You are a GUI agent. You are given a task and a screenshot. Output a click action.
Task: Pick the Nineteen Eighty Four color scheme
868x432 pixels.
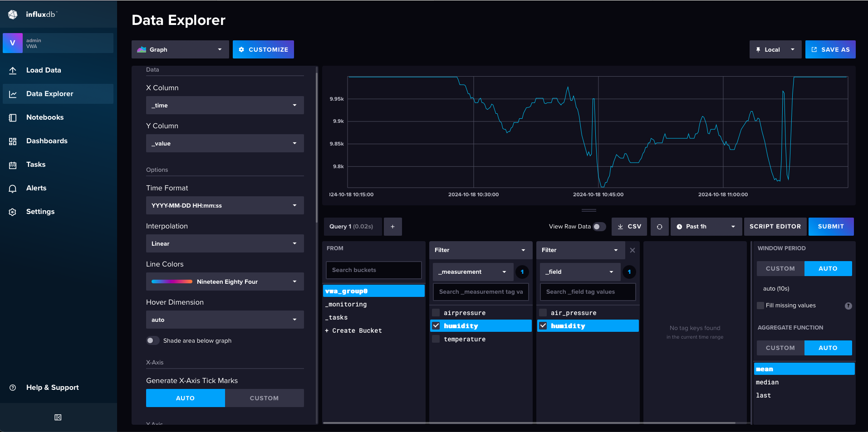(224, 281)
